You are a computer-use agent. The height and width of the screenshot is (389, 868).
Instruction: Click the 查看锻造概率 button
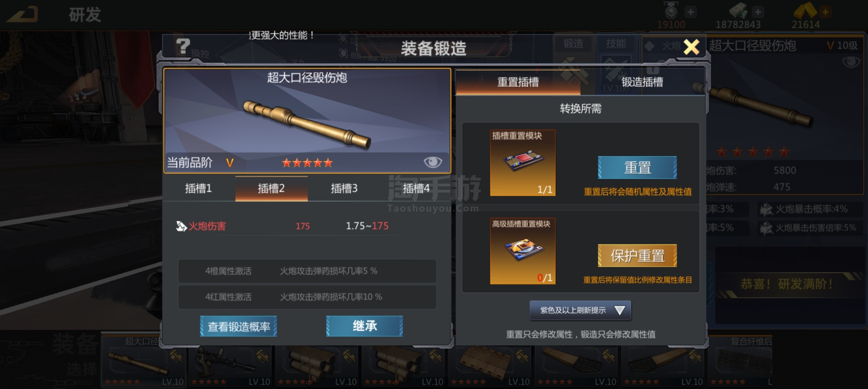click(x=239, y=326)
